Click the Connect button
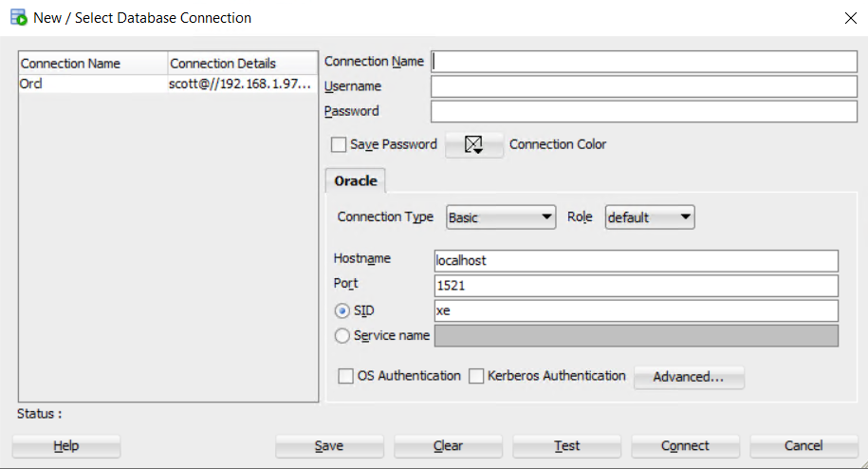Image resolution: width=868 pixels, height=469 pixels. (x=685, y=446)
